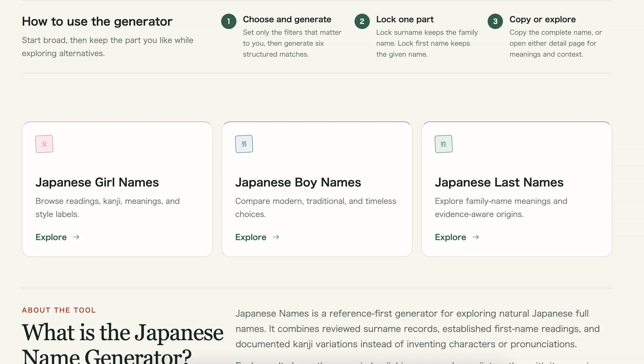Click the 'Browse readings, kanji, meanings' description

107,207
